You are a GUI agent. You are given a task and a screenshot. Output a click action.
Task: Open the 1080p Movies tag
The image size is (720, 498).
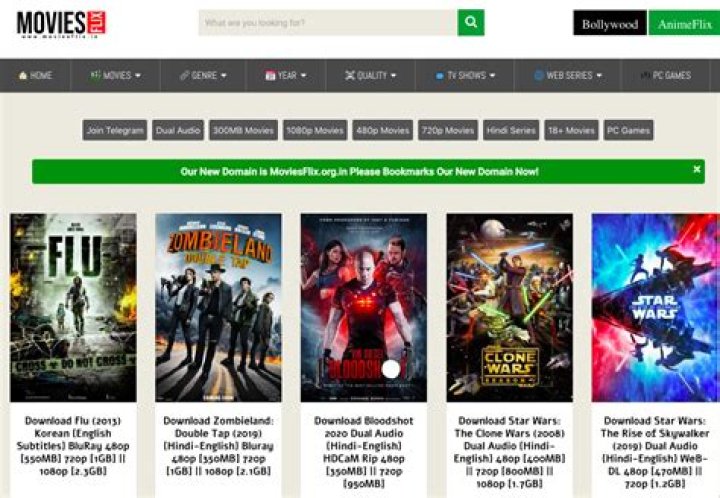[315, 130]
